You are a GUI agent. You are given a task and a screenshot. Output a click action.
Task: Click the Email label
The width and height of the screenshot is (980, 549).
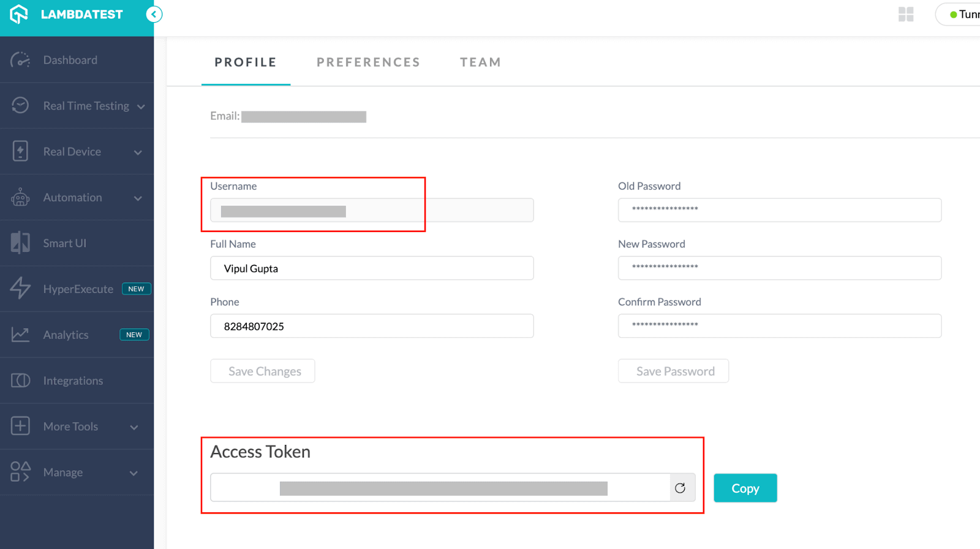(x=225, y=116)
